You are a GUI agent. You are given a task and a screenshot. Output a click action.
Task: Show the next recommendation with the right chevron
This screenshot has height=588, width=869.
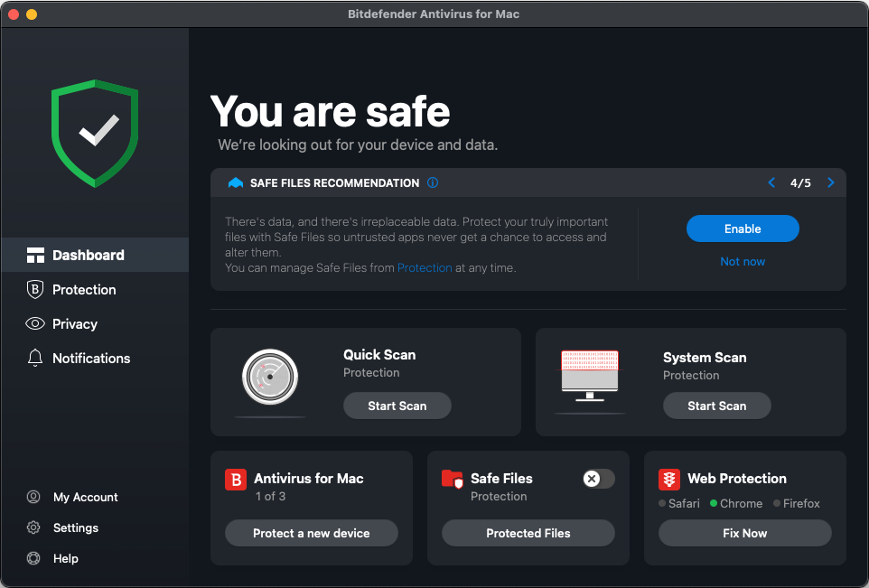pos(831,182)
